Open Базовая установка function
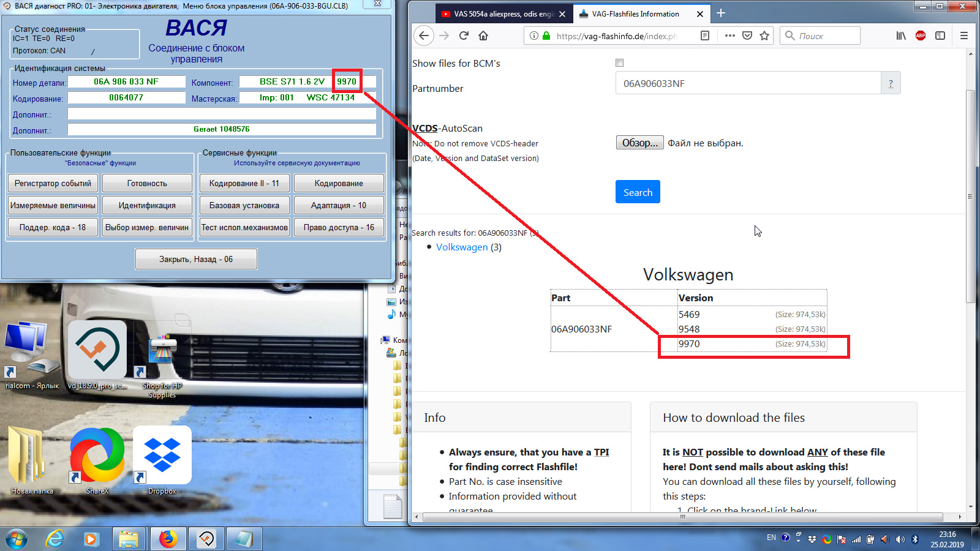980x551 pixels. click(x=244, y=205)
